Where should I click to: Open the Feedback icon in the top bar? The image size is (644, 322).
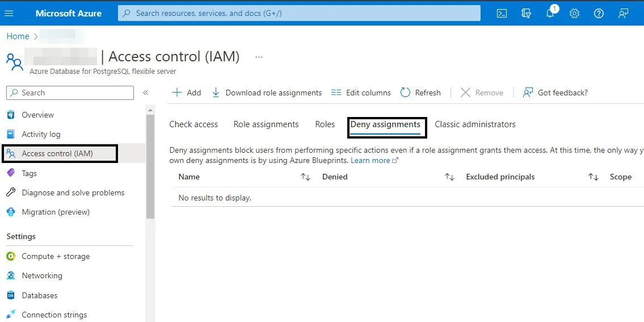[x=623, y=13]
